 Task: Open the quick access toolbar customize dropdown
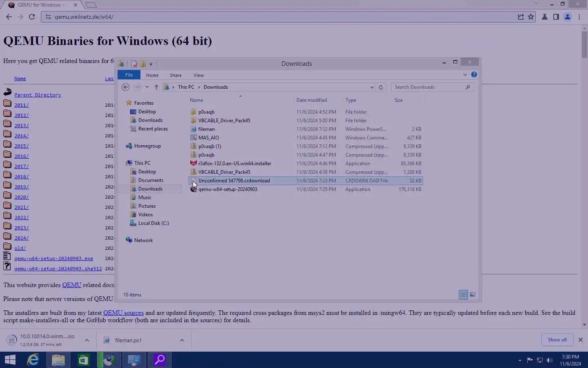pos(151,64)
